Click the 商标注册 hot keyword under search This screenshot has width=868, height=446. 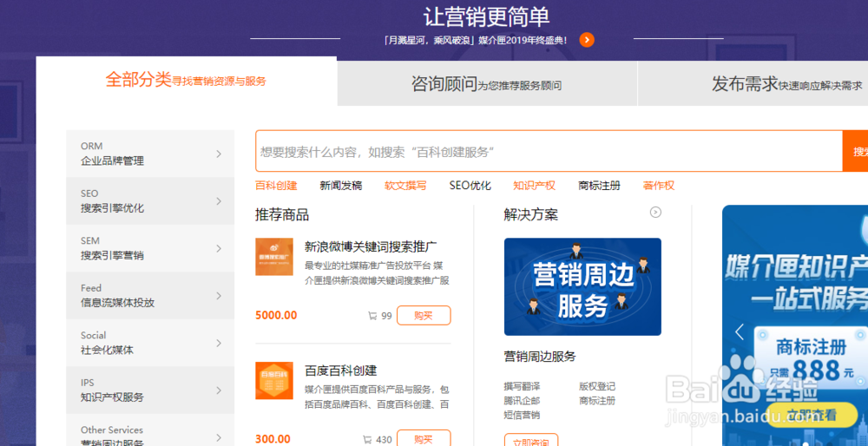click(599, 186)
